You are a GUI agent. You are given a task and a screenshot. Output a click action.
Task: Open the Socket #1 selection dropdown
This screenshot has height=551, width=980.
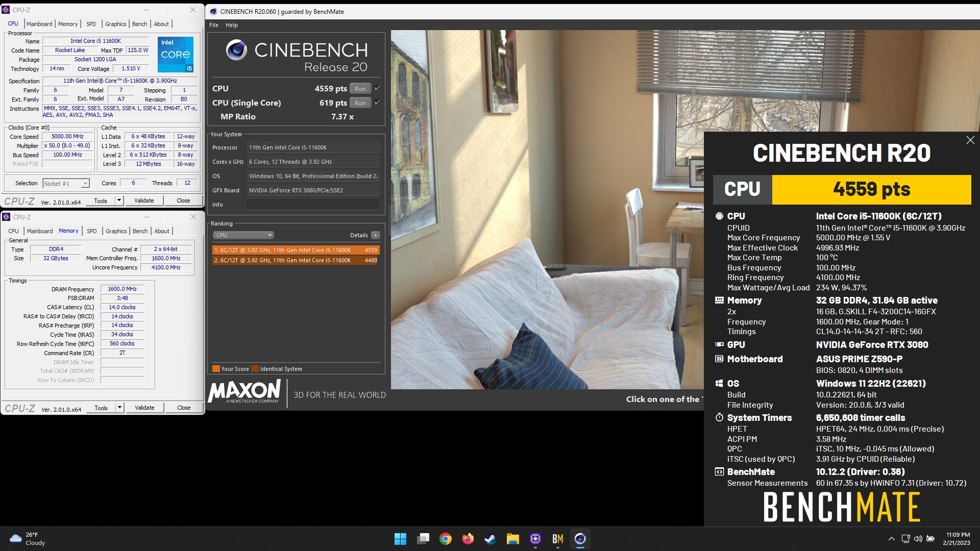66,183
